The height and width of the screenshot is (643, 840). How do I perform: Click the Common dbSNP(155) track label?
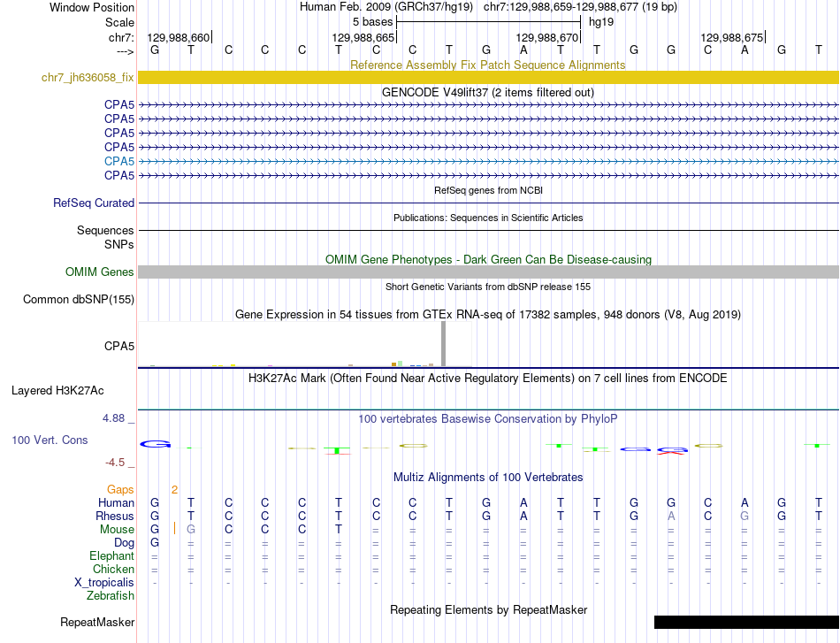click(x=78, y=300)
